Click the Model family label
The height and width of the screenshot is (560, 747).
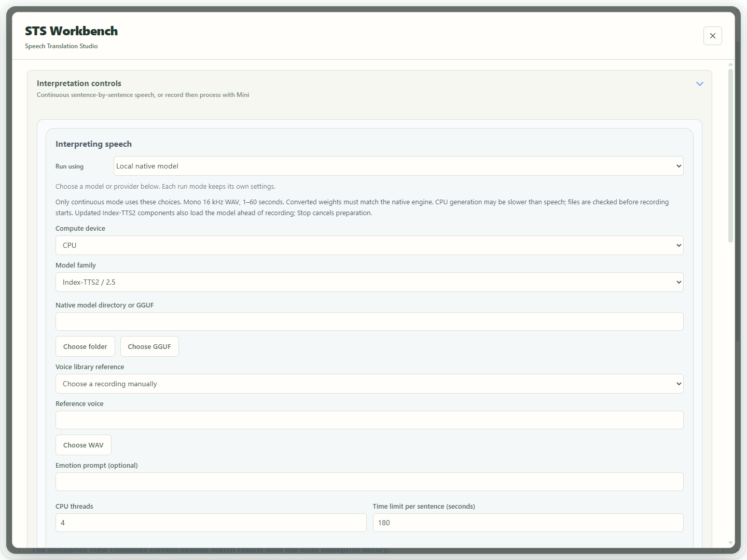(x=76, y=265)
